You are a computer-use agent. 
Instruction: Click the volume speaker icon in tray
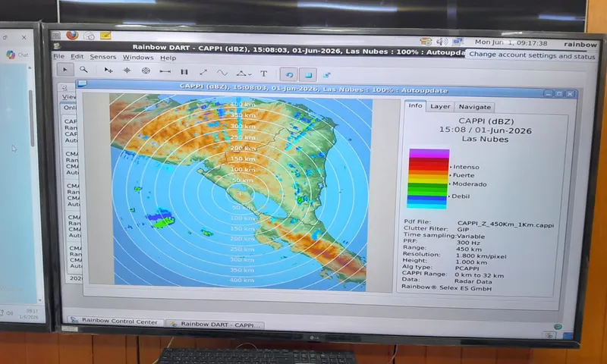[x=442, y=42]
